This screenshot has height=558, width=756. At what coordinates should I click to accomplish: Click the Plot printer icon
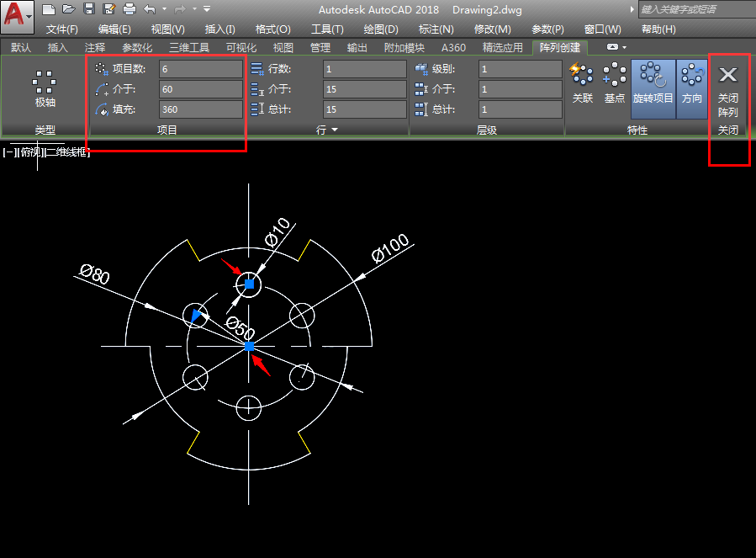pyautogui.click(x=130, y=9)
